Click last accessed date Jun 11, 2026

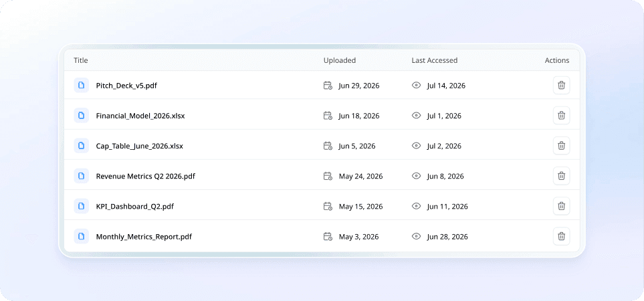tap(447, 207)
